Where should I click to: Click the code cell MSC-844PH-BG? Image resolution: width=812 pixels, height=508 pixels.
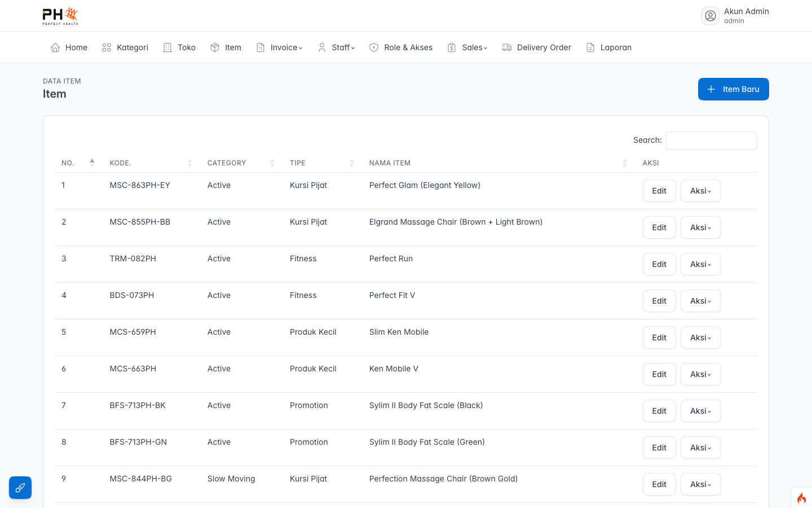(141, 479)
